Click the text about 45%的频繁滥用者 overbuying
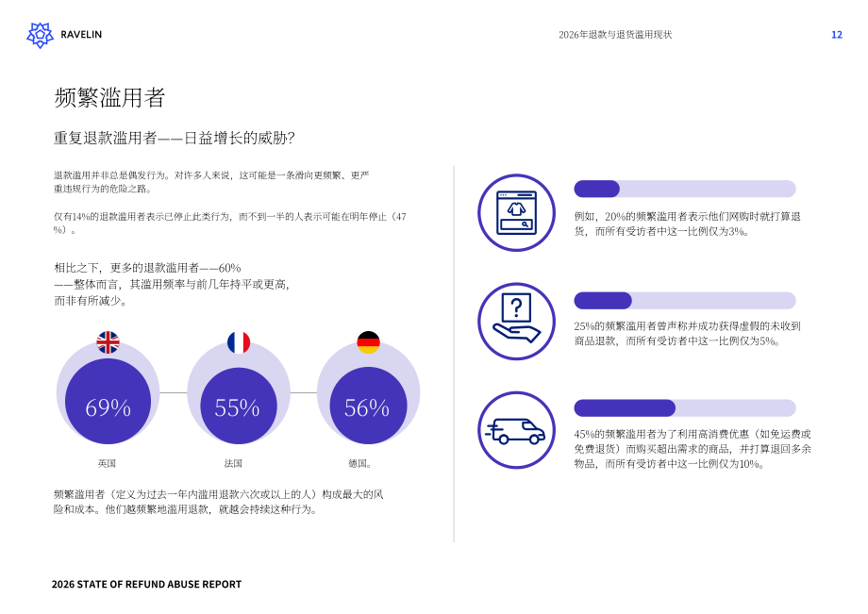Screen dimensions: 868x614 point(693,449)
